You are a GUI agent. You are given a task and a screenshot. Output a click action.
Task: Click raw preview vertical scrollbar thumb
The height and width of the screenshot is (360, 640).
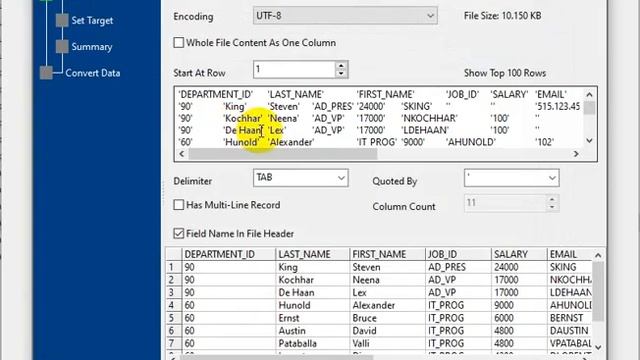point(589,107)
